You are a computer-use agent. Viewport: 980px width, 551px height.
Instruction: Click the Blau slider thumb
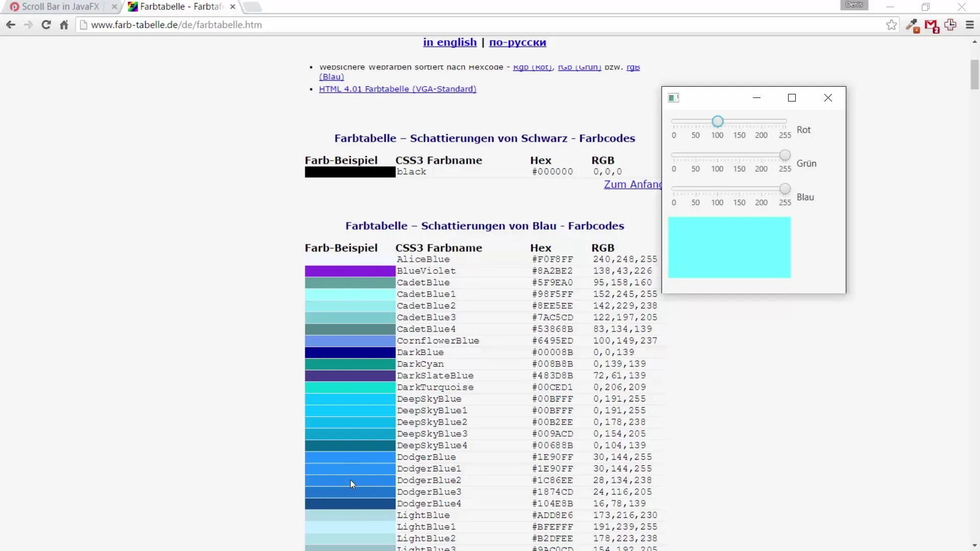(x=785, y=189)
